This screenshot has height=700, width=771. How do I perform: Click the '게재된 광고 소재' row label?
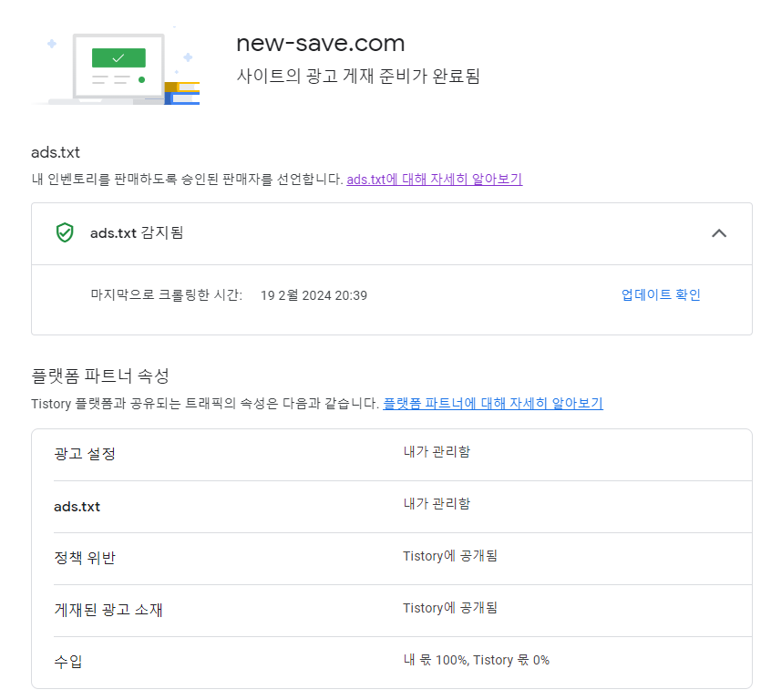[108, 610]
